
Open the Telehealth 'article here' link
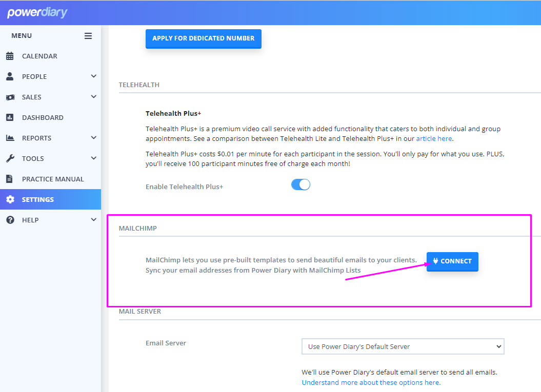[434, 138]
